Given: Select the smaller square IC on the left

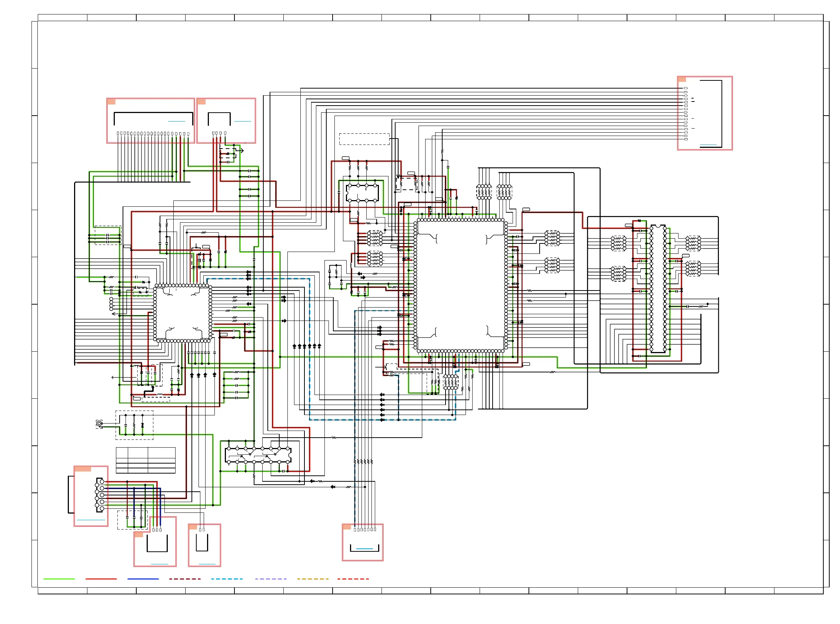Looking at the screenshot, I should (x=183, y=313).
